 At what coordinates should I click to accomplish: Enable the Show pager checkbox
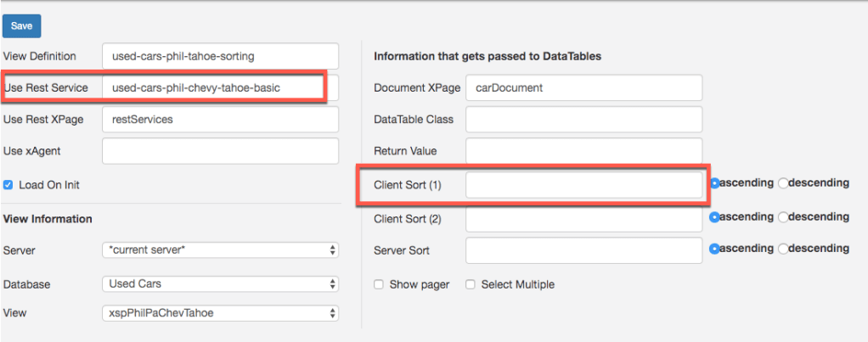click(380, 284)
